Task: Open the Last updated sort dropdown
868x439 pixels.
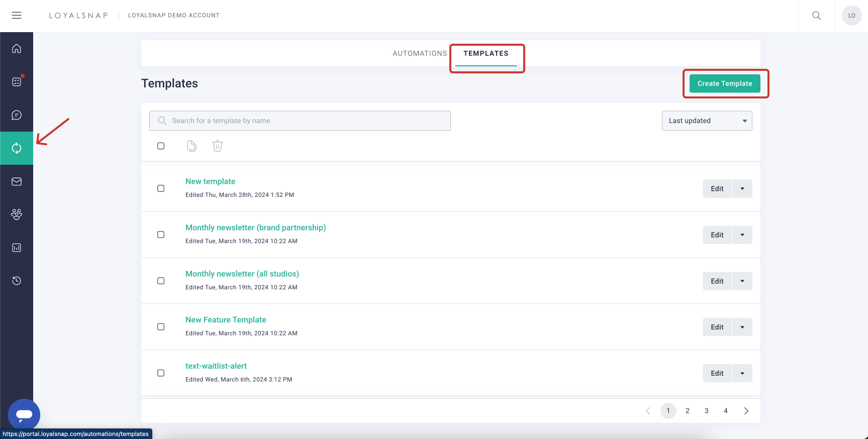Action: (x=707, y=121)
